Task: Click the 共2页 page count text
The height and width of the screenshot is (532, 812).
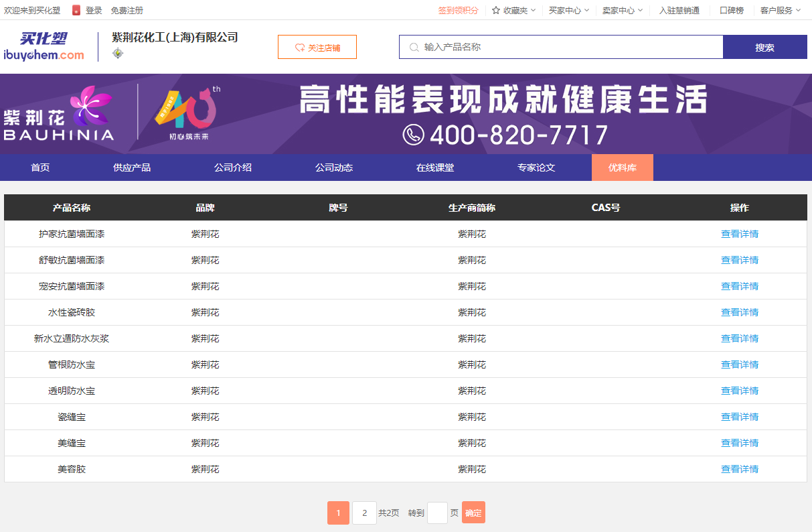Action: coord(389,513)
